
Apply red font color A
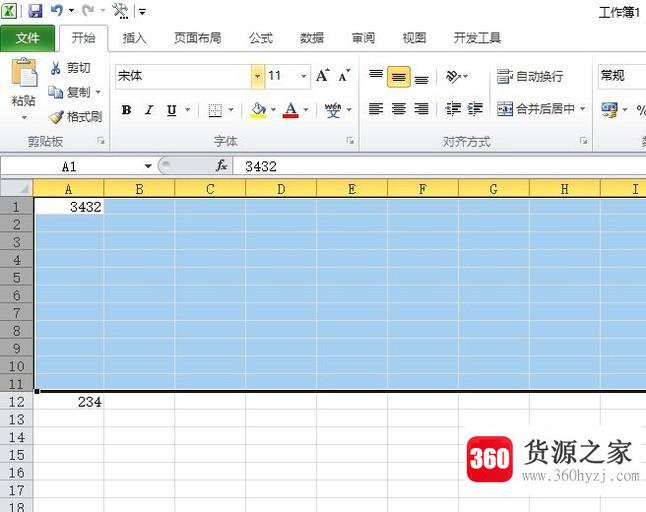pos(290,110)
